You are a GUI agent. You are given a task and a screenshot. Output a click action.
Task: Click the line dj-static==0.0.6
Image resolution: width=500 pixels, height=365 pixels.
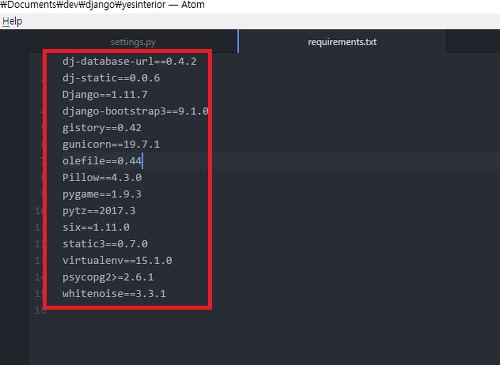click(x=111, y=78)
